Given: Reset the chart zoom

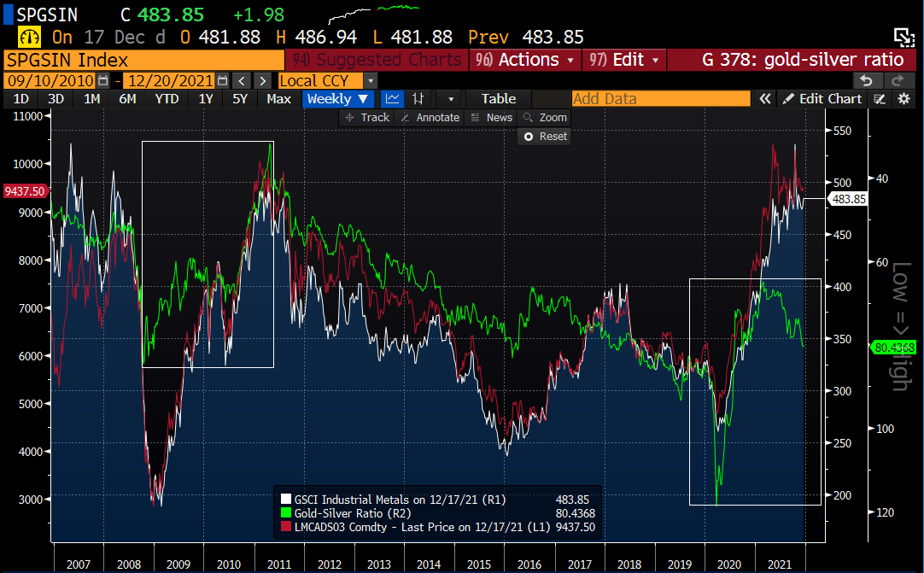Looking at the screenshot, I should point(545,136).
